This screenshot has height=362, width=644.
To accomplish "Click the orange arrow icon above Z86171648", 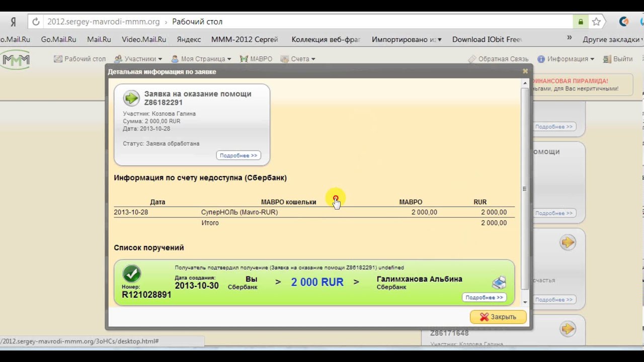I will 568,329.
